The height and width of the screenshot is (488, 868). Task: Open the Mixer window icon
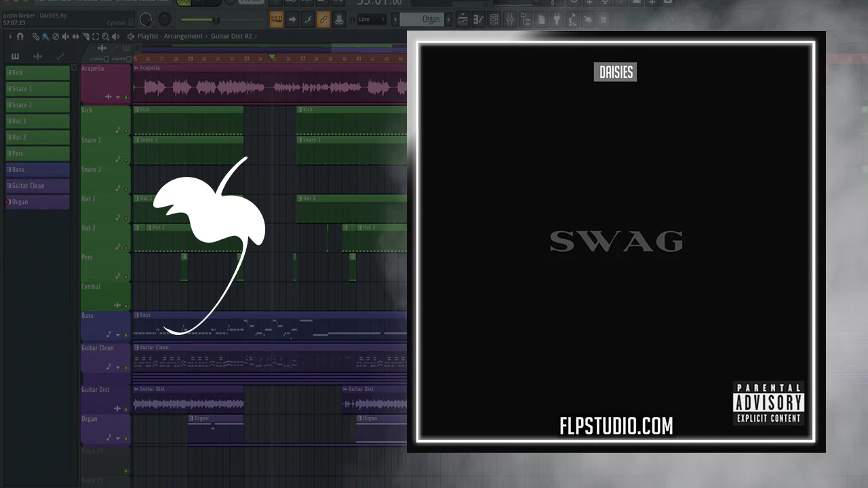tap(510, 20)
